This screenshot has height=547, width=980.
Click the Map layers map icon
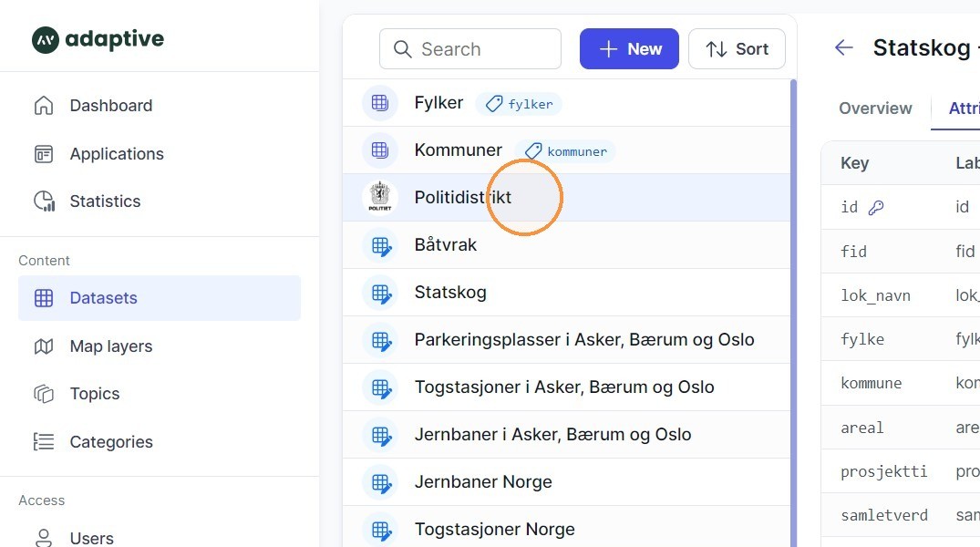pos(44,346)
